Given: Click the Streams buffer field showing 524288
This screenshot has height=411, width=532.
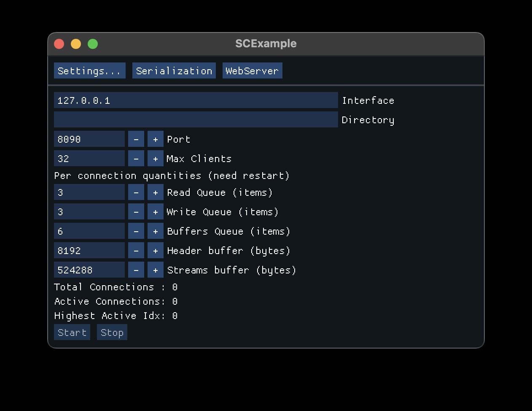Looking at the screenshot, I should point(89,270).
